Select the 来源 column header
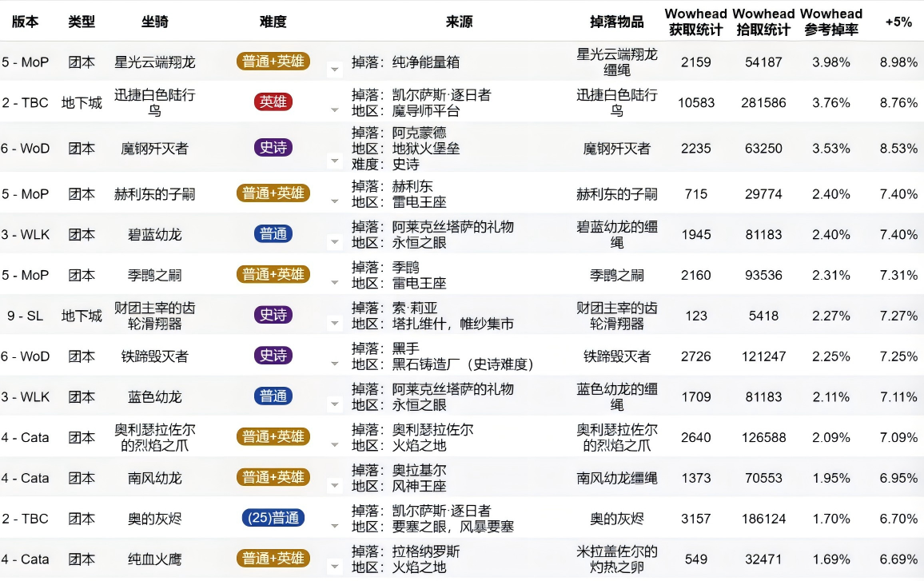Viewport: 924px width, 581px height. point(459,22)
